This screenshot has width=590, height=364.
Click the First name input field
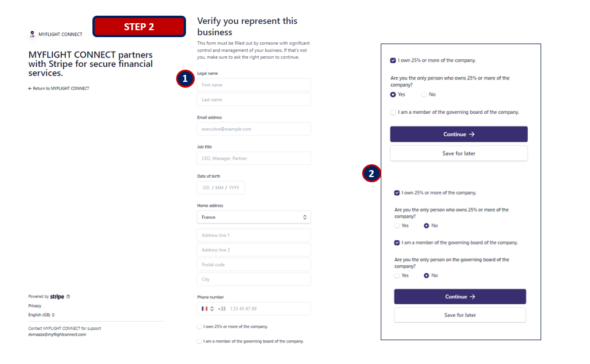pyautogui.click(x=253, y=85)
